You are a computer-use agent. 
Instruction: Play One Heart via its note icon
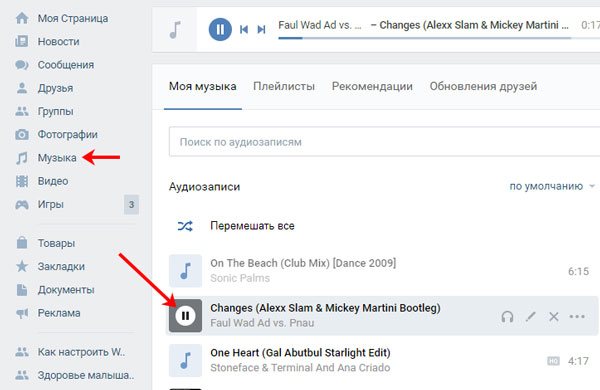(186, 361)
